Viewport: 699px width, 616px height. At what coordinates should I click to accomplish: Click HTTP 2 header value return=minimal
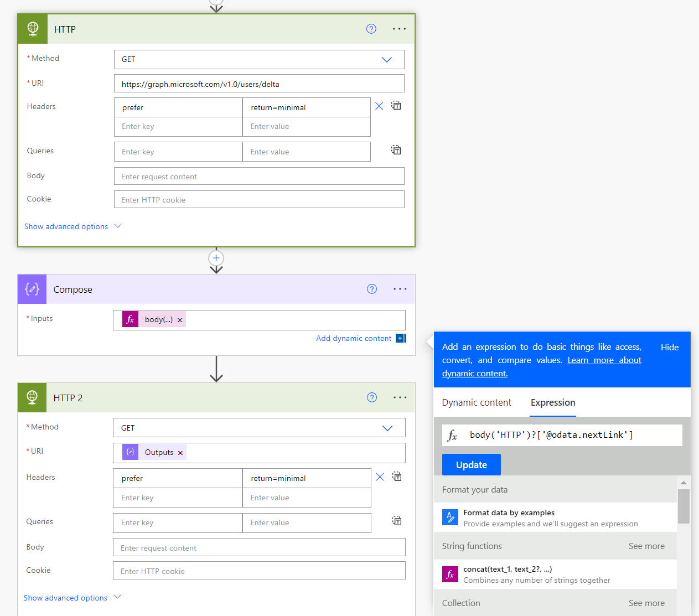point(307,478)
